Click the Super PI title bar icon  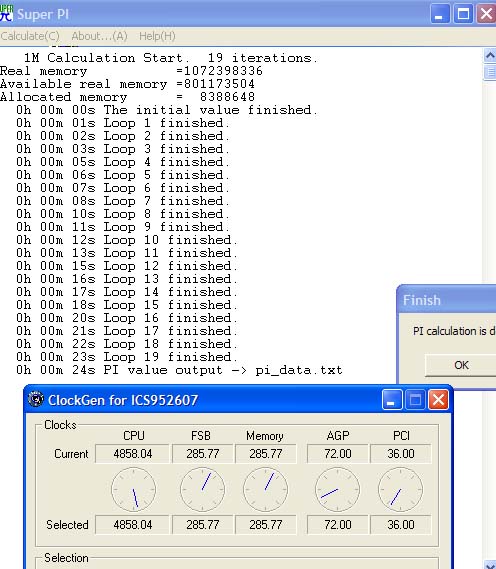6,13
